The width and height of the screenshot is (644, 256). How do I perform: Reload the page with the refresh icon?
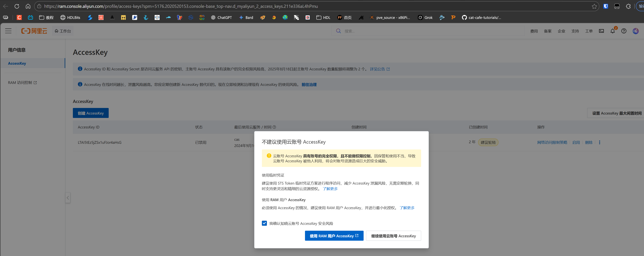tap(17, 6)
